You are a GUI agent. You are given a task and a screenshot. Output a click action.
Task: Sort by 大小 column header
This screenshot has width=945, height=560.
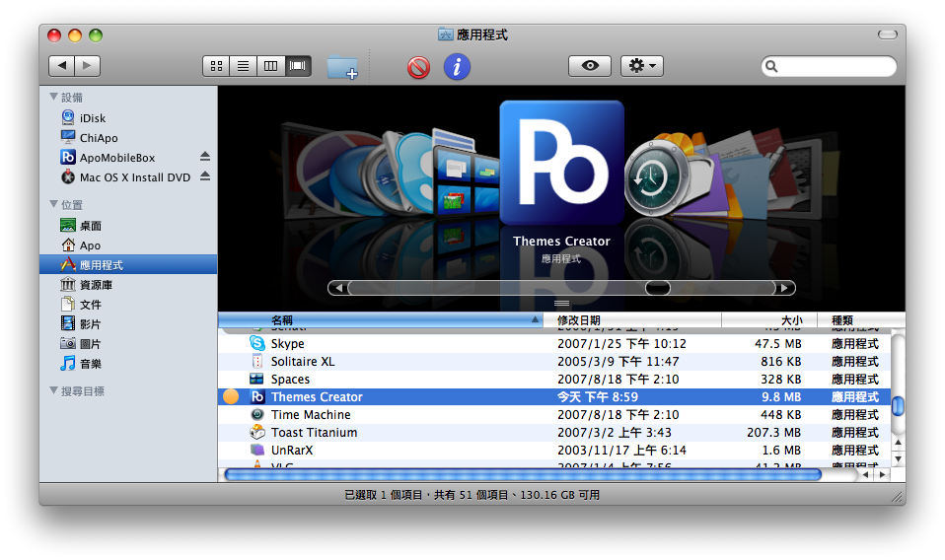(769, 320)
